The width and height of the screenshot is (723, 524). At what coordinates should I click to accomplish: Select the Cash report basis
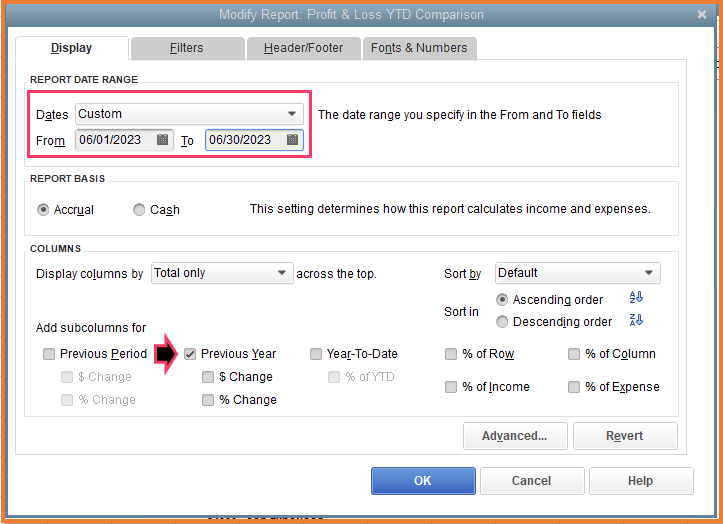click(x=139, y=210)
